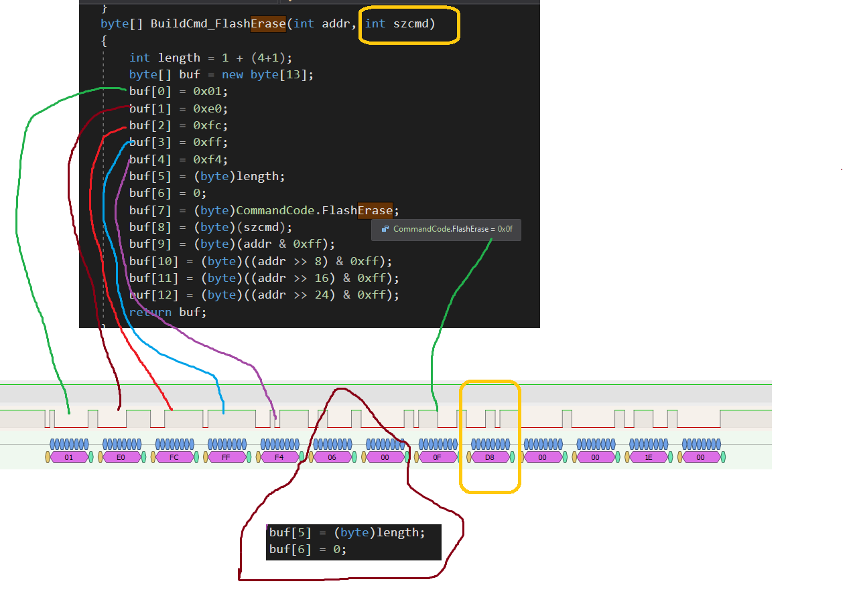Viewport: 855px width, 616px height.
Task: Select decoded byte 'D8' in the analyzer trace
Action: (x=490, y=457)
